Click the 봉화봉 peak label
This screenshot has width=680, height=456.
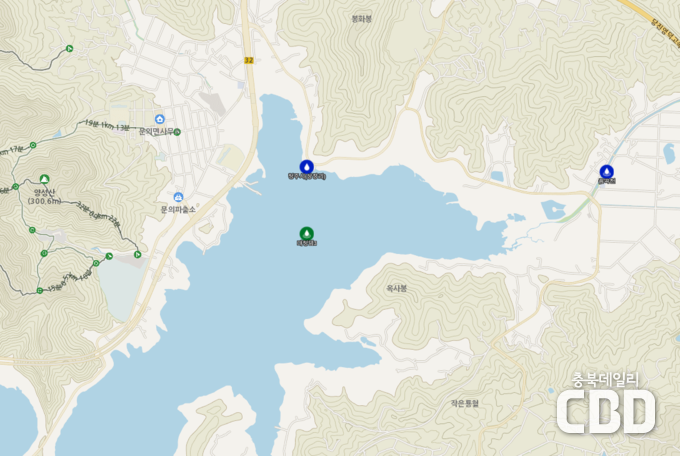coord(362,19)
